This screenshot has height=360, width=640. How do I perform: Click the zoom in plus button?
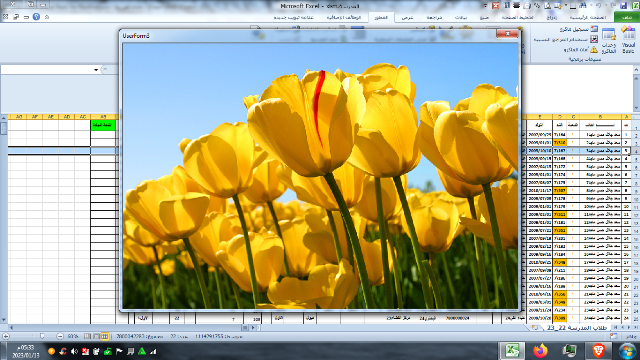(6, 336)
